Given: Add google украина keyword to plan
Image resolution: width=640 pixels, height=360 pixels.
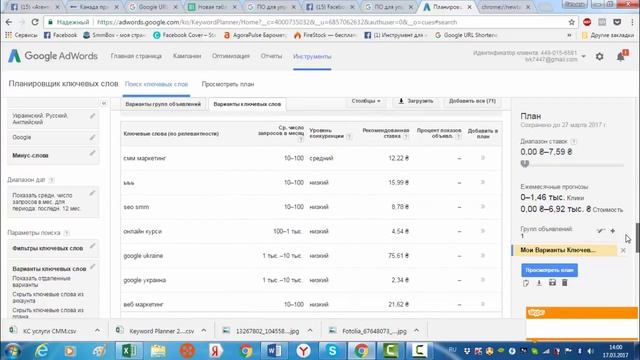Looking at the screenshot, I should (x=483, y=280).
